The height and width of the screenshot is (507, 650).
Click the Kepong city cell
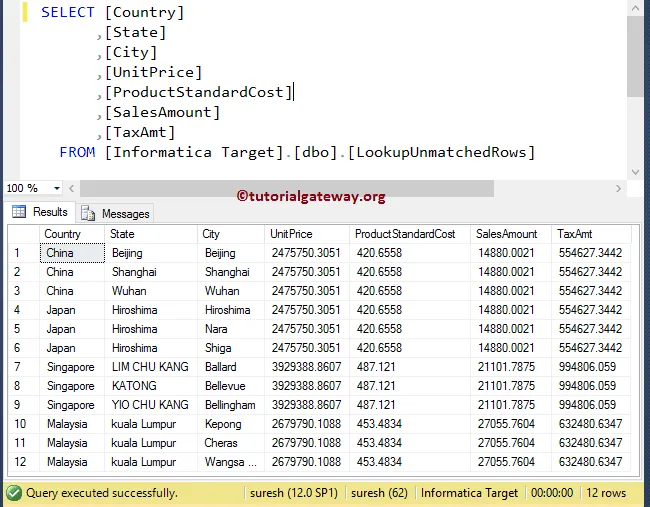[x=231, y=424]
